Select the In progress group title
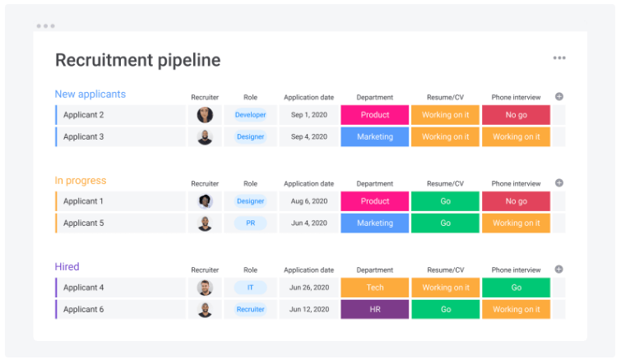Viewport: 621px width, 364px height. (81, 181)
